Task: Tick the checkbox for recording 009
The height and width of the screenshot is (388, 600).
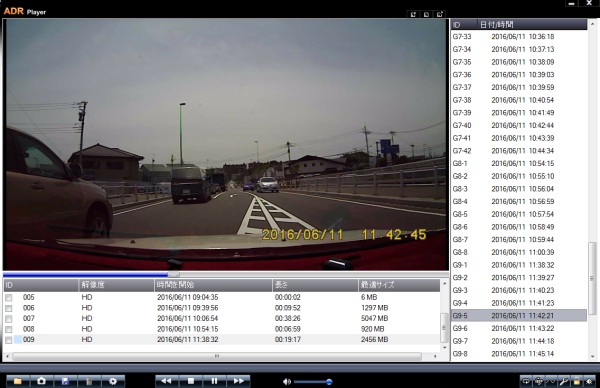Action: click(9, 340)
